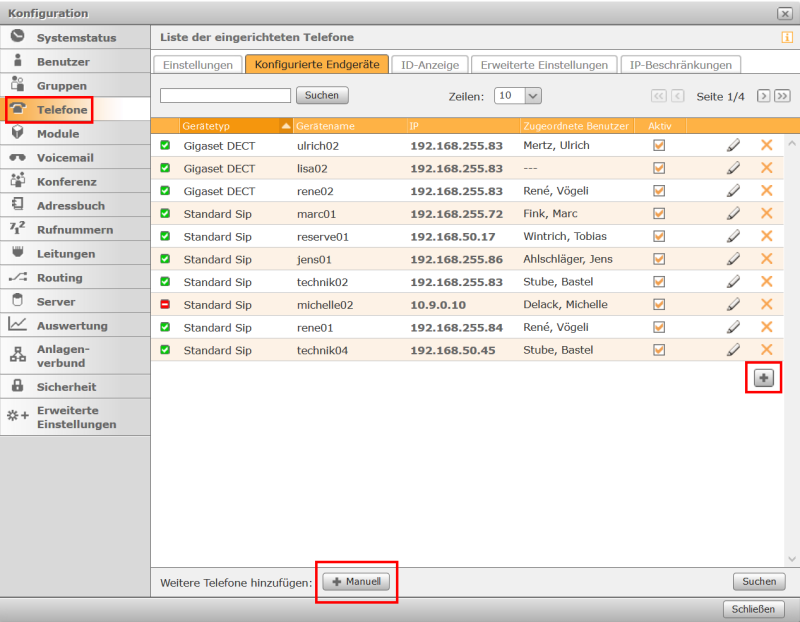
Task: Edit the michelle02 device entry
Action: 733,304
